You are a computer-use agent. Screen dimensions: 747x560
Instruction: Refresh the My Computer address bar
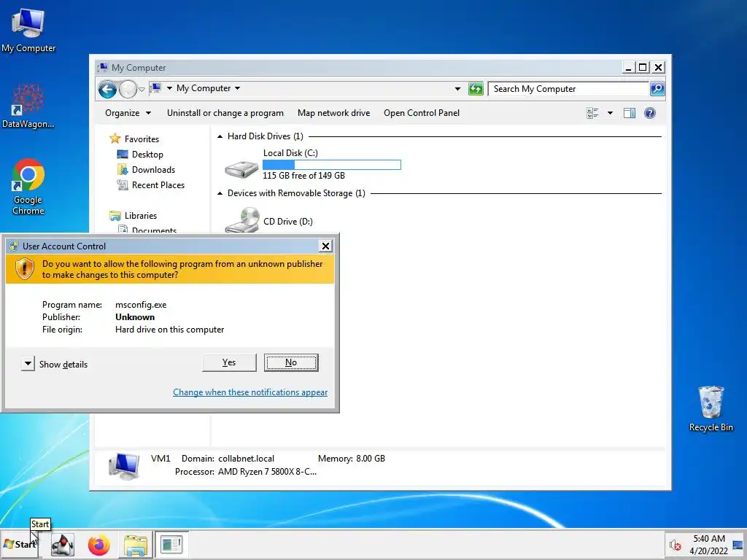pyautogui.click(x=476, y=88)
